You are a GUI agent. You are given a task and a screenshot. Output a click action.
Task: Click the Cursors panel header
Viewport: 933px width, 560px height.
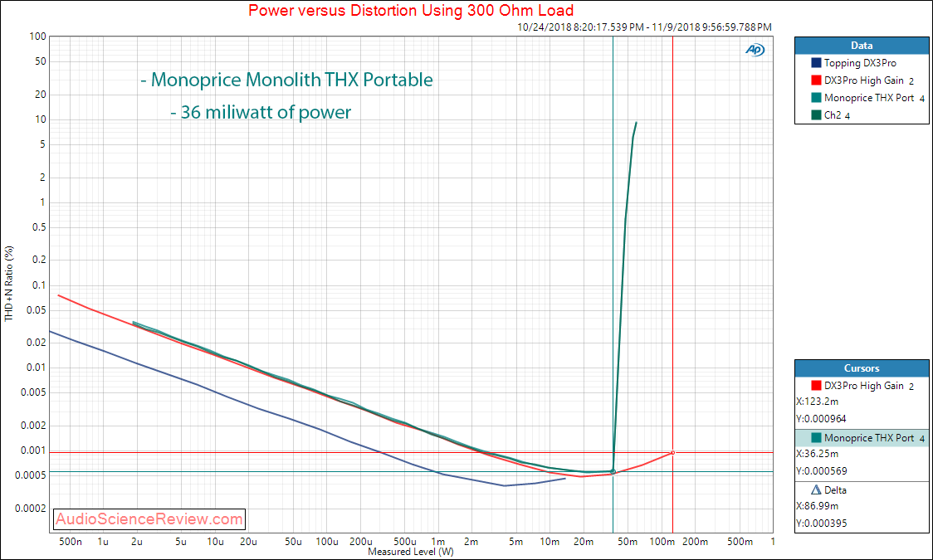[x=862, y=368]
